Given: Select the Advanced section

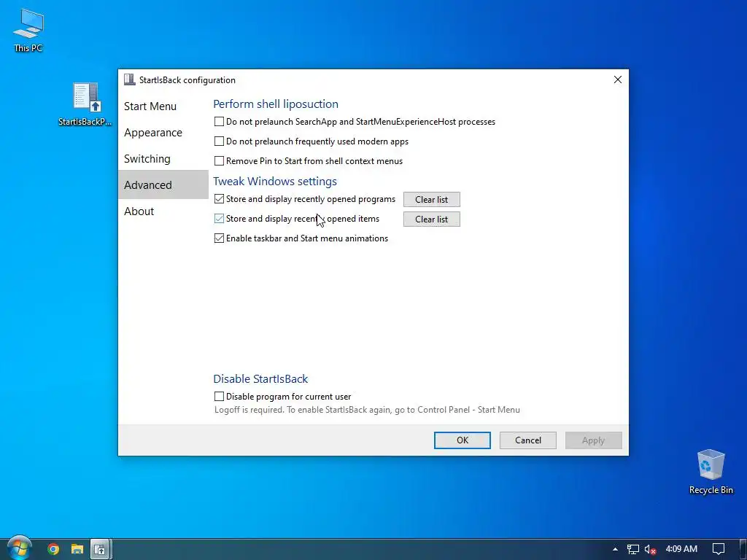Looking at the screenshot, I should point(163,184).
